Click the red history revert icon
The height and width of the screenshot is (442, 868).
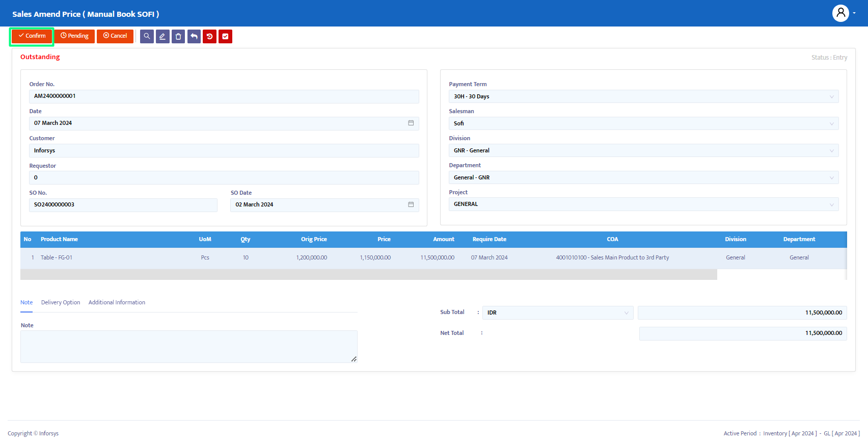point(210,36)
